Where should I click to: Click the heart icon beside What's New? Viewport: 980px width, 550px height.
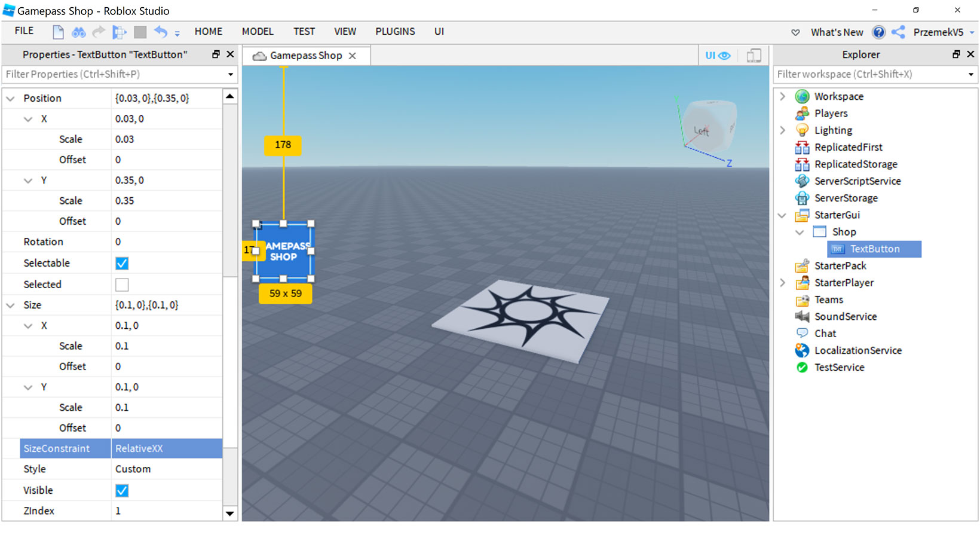pos(795,32)
